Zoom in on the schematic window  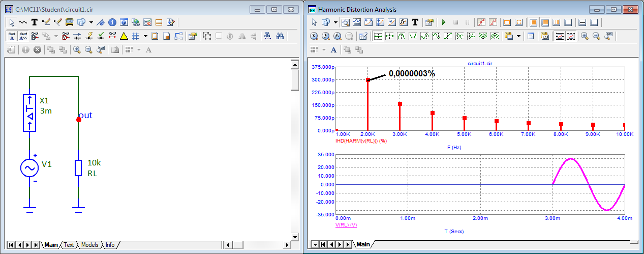click(x=77, y=50)
